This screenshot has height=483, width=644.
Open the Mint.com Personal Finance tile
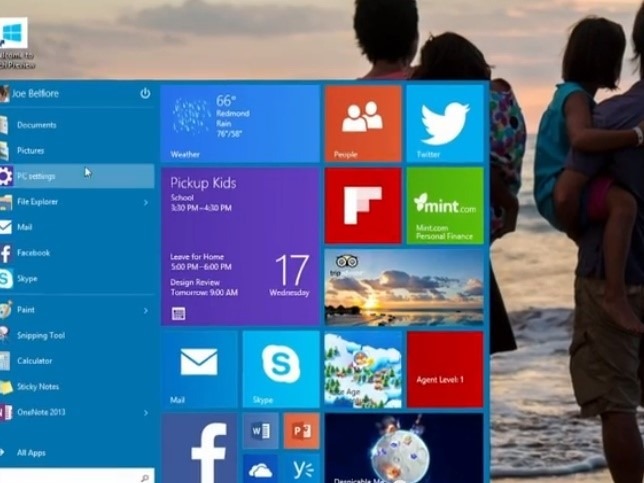tap(445, 205)
